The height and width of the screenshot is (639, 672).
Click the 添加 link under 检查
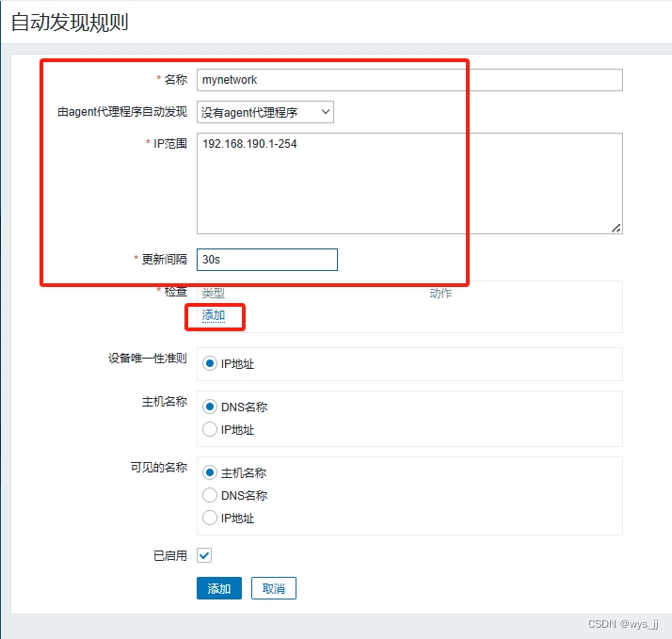coord(214,315)
